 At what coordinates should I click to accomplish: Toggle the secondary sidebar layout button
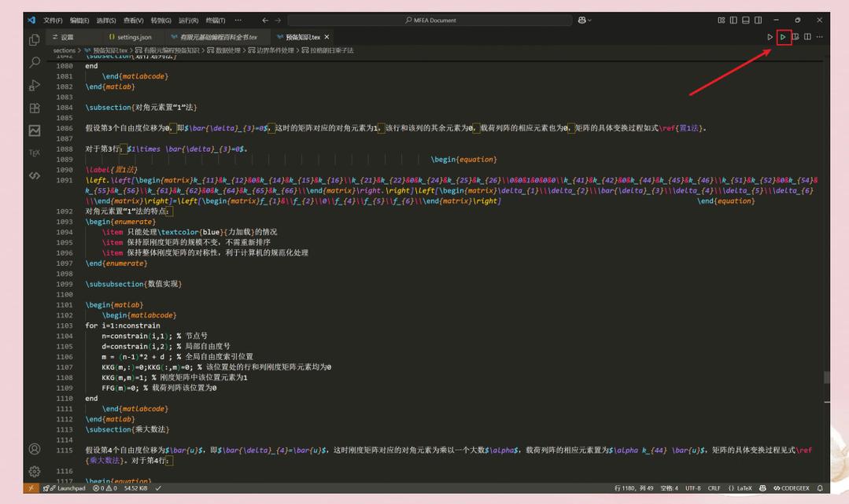pos(758,20)
